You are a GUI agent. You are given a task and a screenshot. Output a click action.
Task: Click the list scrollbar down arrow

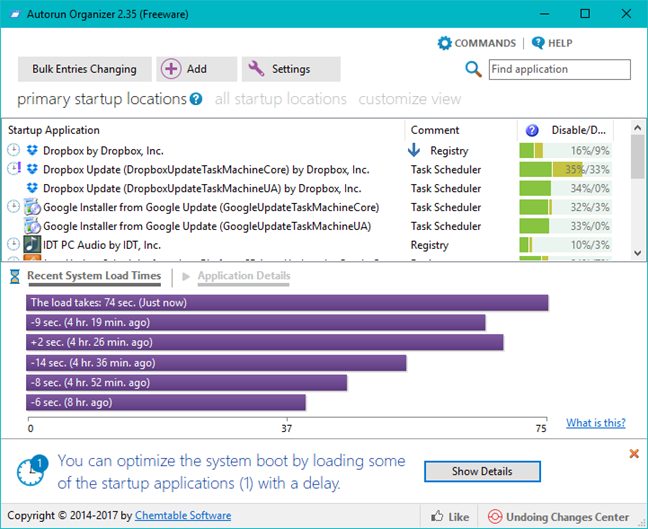pyautogui.click(x=638, y=253)
